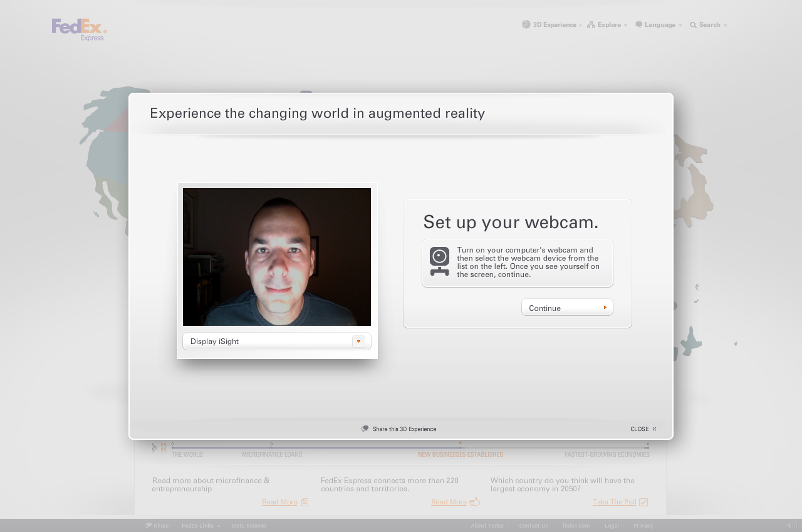
Task: Click Contact Us in footer
Action: [x=533, y=526]
